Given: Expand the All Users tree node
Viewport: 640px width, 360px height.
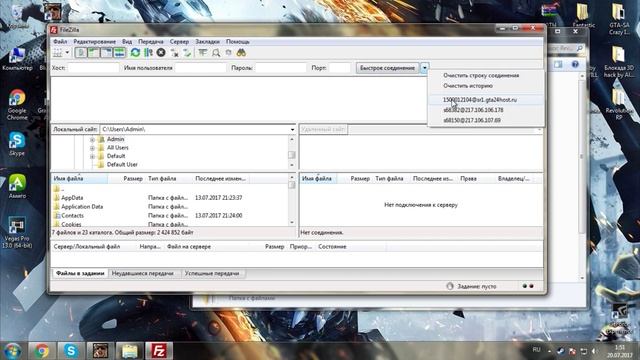Looking at the screenshot, I should (92, 148).
